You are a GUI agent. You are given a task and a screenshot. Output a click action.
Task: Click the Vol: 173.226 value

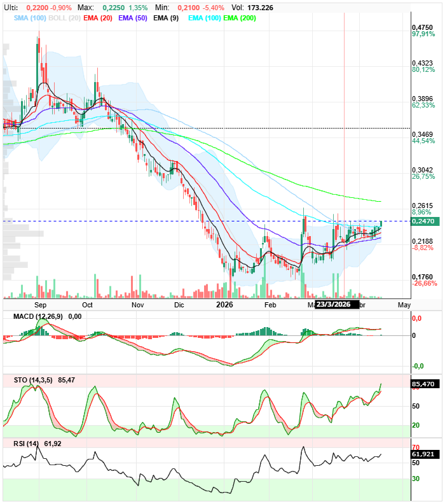click(x=261, y=8)
